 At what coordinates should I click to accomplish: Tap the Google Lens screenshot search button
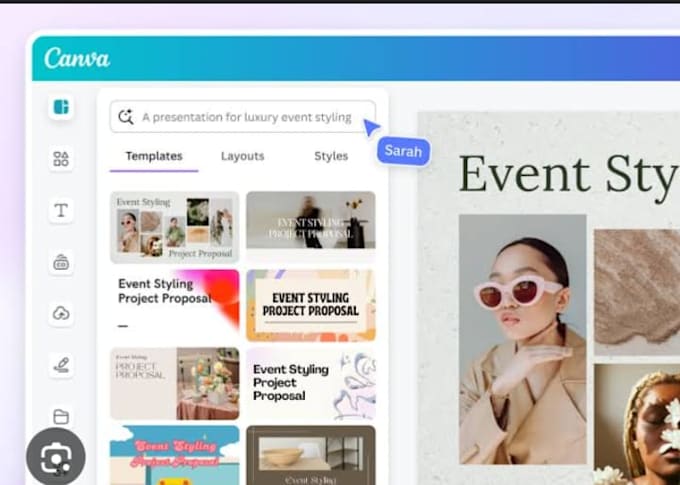56,456
